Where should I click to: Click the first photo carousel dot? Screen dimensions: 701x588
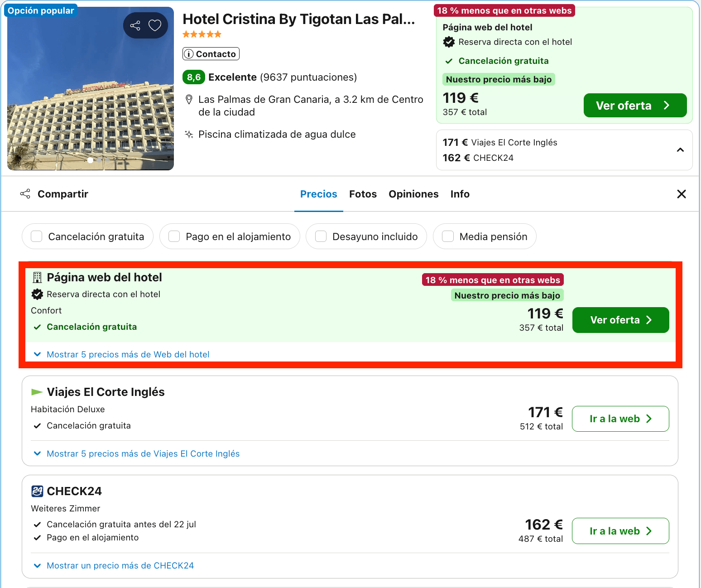[x=91, y=160]
